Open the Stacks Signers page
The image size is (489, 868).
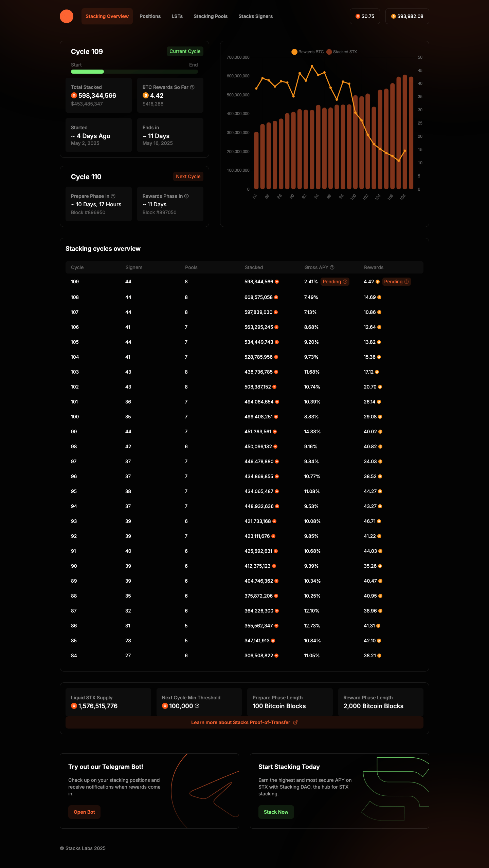coord(255,16)
